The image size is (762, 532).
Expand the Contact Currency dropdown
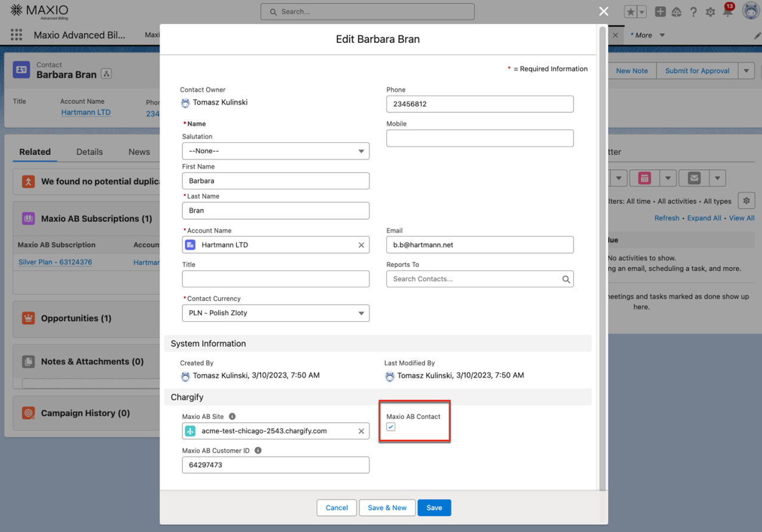(x=275, y=313)
